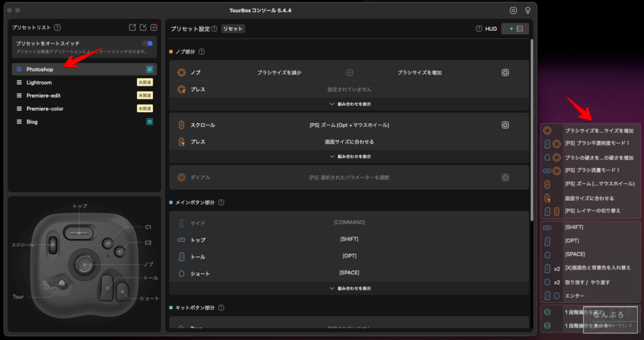Click the swap icon between brush size actions
The width and height of the screenshot is (644, 340).
tap(350, 72)
